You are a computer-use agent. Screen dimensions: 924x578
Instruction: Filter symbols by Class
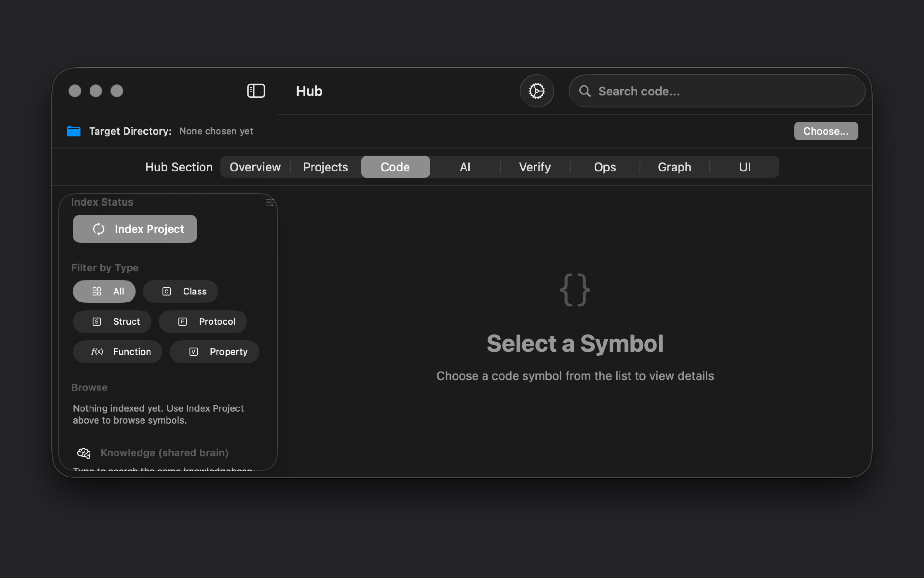coord(180,291)
